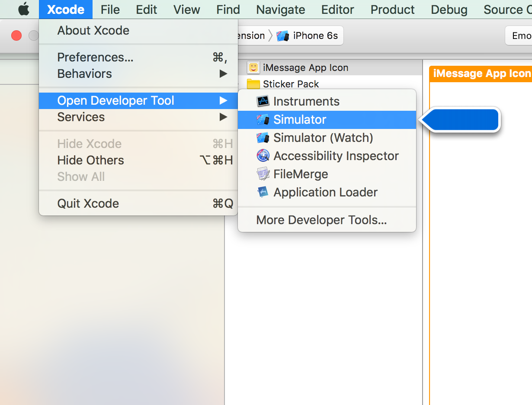Click the Simulator icon in the submenu

(263, 119)
